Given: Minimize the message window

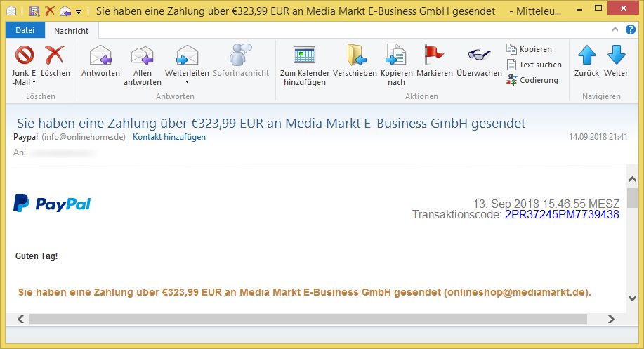Looking at the screenshot, I should coord(579,9).
